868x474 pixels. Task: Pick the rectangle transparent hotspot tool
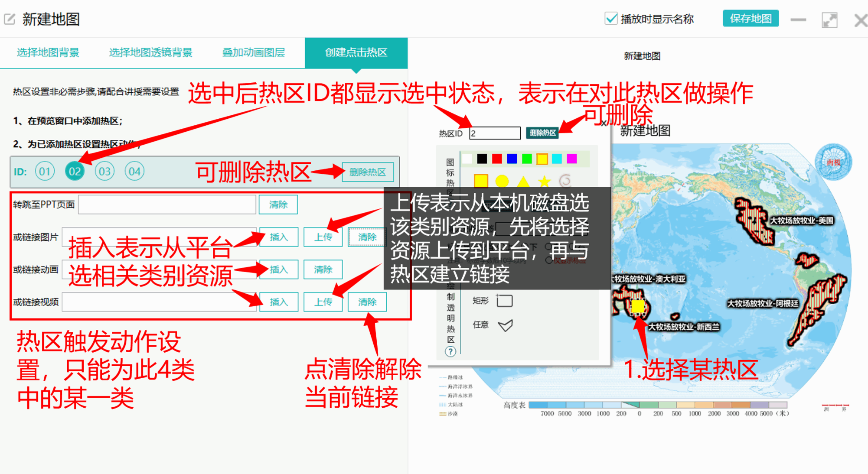coord(505,301)
